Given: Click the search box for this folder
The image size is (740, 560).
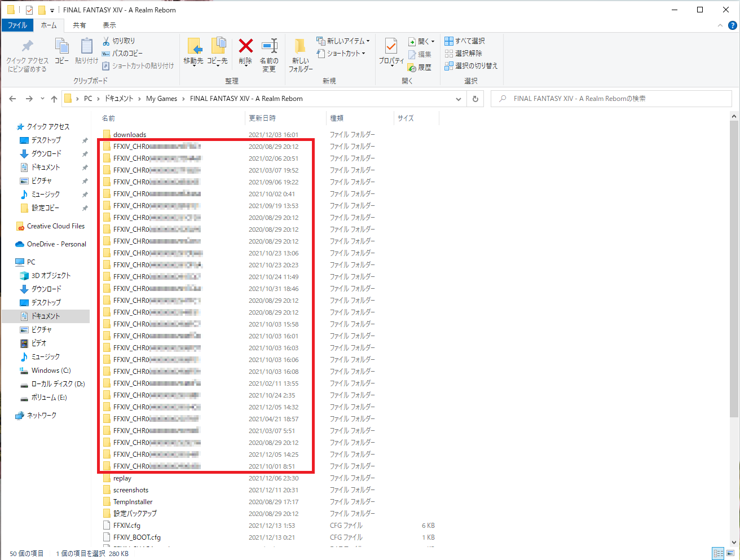Looking at the screenshot, I should tap(611, 99).
